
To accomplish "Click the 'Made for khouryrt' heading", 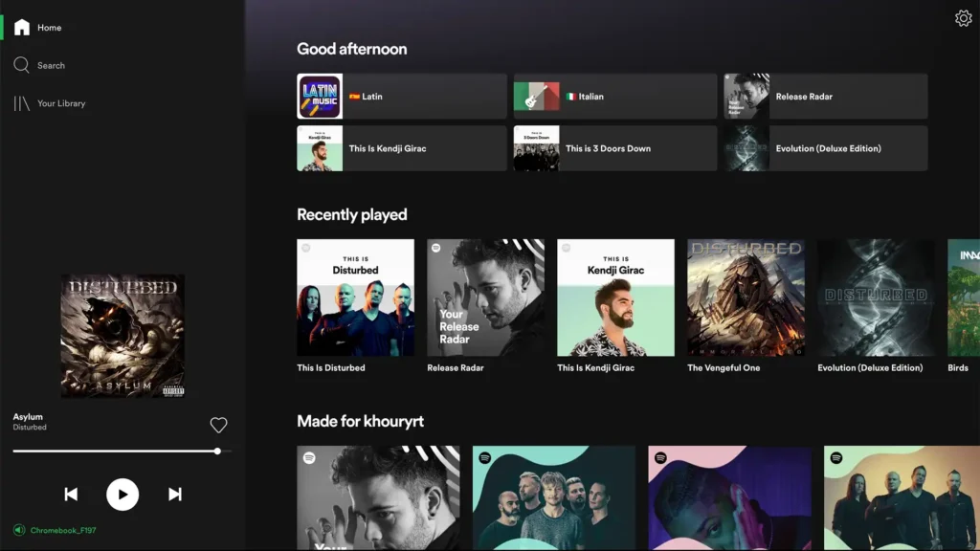I will [360, 421].
